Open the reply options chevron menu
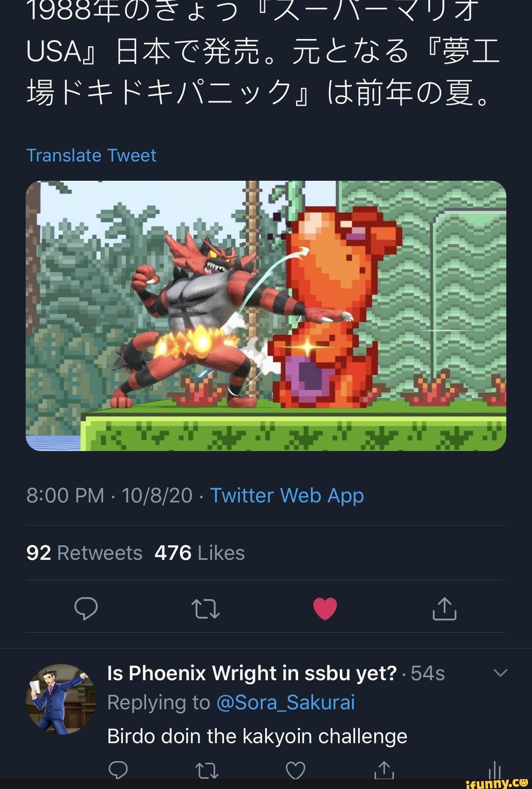532x789 pixels. click(x=500, y=673)
